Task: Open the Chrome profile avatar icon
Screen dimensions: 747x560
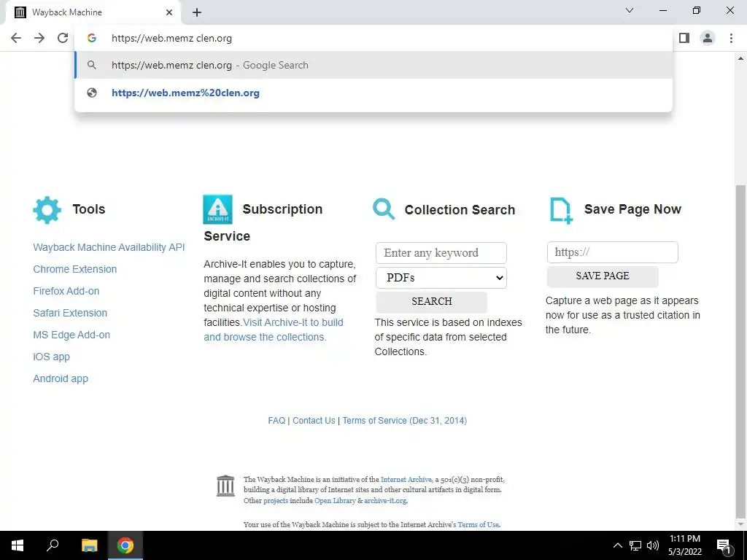Action: [708, 38]
